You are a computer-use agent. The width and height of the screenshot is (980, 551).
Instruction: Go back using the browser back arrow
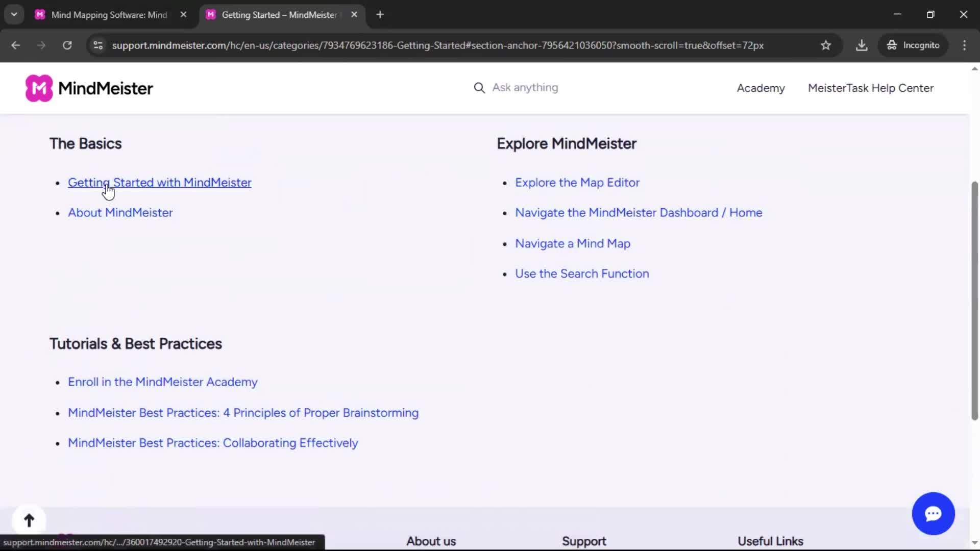(16, 45)
